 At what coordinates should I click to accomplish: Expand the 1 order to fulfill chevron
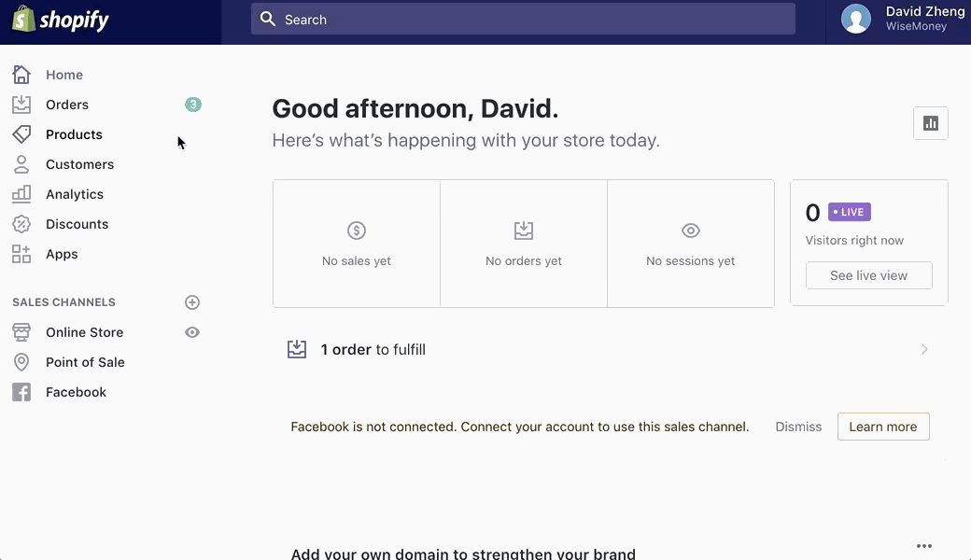click(924, 350)
